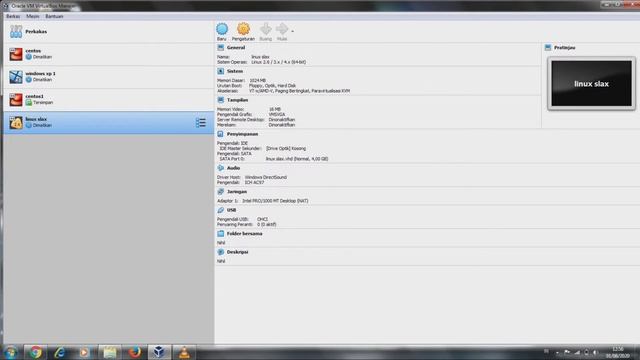640x360 pixels.
Task: Open the Bantuan menu
Action: (54, 16)
